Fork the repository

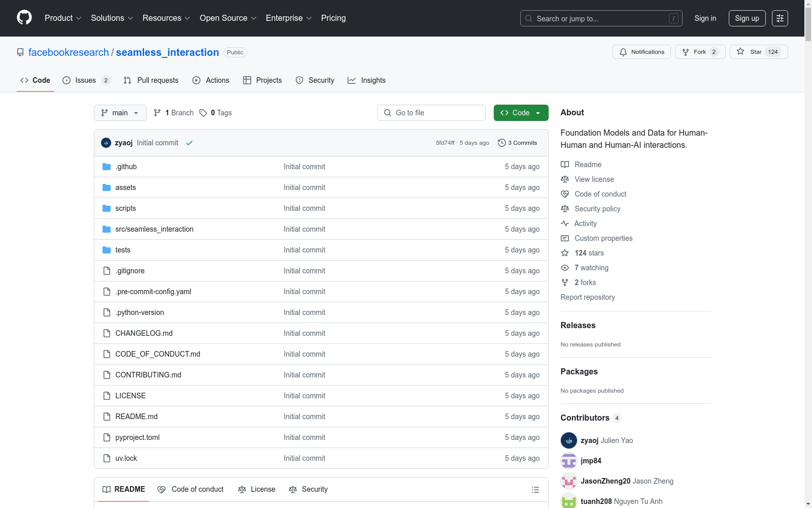pos(700,52)
